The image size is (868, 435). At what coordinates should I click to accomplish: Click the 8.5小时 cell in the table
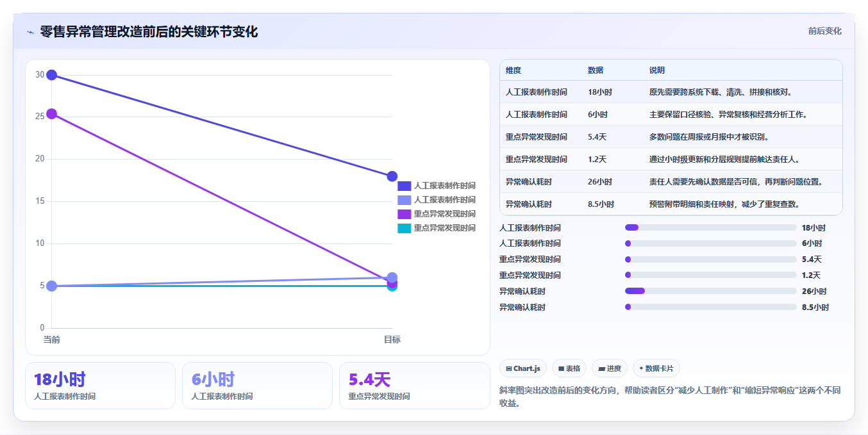[601, 204]
